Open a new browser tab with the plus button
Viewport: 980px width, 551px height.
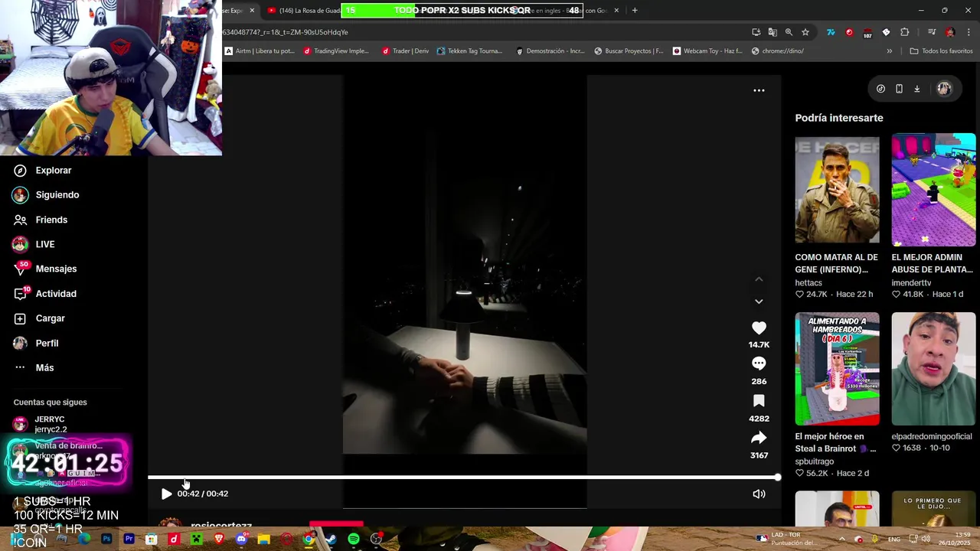tap(635, 11)
